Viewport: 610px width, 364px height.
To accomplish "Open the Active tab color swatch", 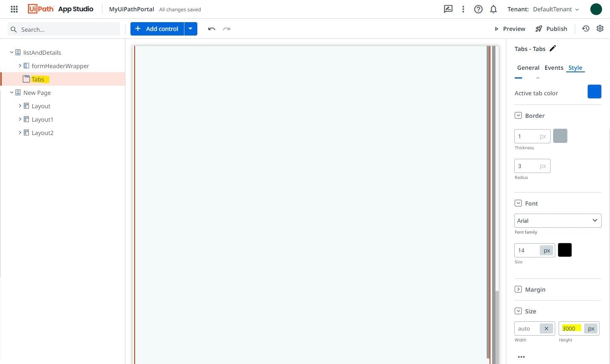I will pyautogui.click(x=594, y=92).
